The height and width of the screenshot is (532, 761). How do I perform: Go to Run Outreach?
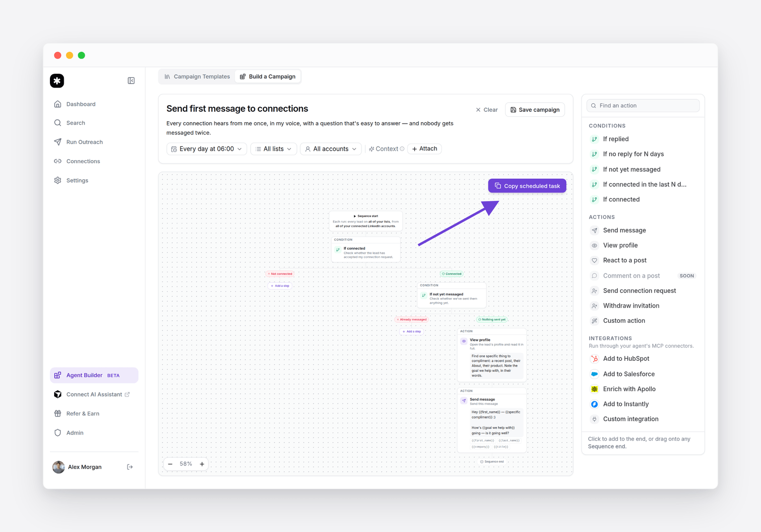94,142
